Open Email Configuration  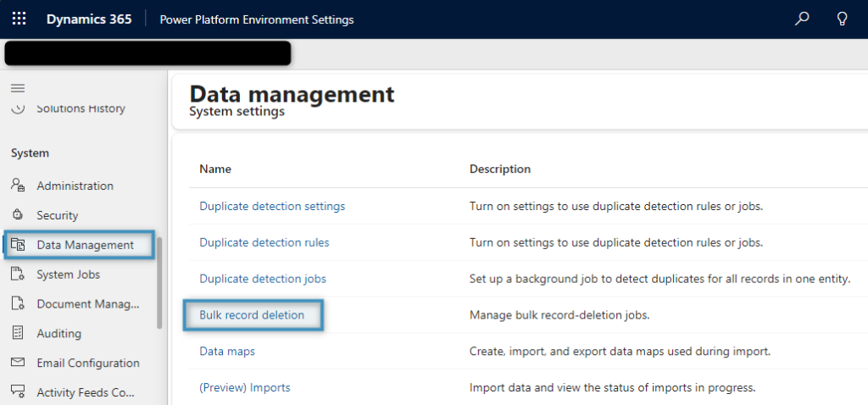point(88,363)
